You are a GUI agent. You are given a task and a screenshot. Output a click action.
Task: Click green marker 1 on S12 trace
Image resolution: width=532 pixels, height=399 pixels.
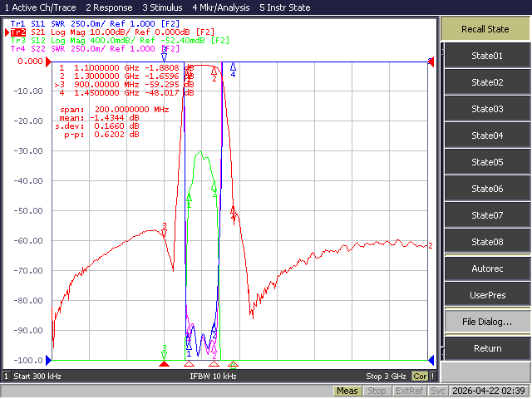[x=189, y=200]
